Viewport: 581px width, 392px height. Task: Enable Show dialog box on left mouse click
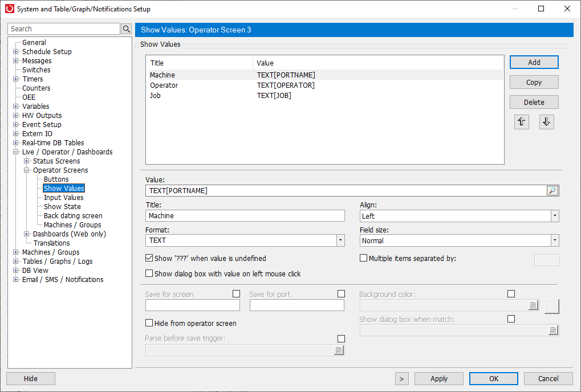point(149,273)
